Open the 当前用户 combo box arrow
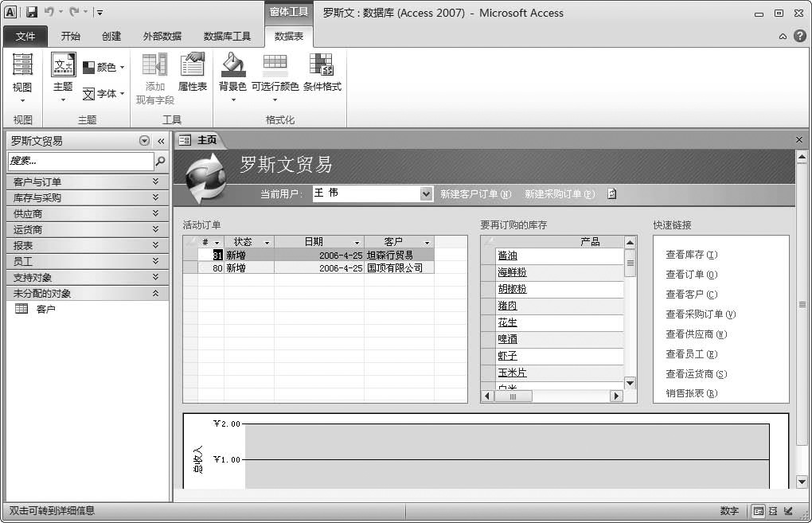The image size is (812, 523). (x=426, y=194)
